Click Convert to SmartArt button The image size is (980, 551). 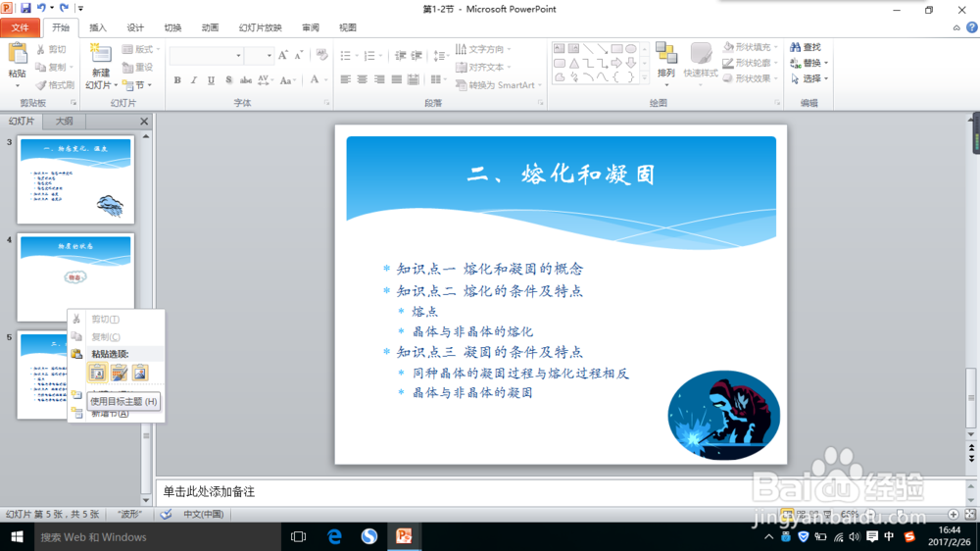point(498,85)
